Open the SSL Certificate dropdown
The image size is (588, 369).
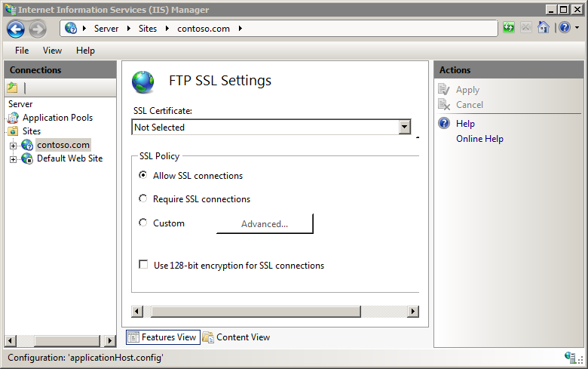[x=404, y=127]
